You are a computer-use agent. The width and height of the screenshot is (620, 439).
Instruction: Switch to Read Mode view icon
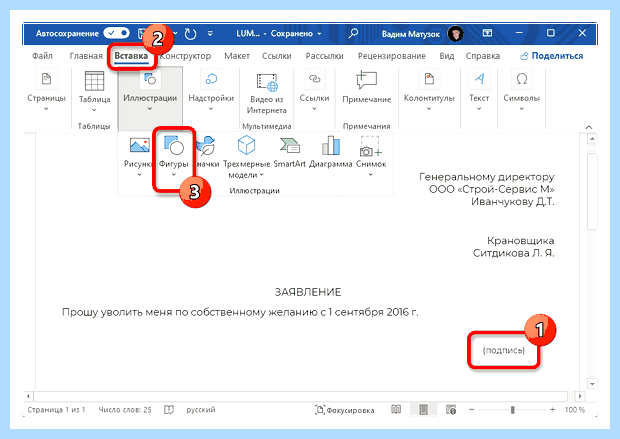pos(396,409)
